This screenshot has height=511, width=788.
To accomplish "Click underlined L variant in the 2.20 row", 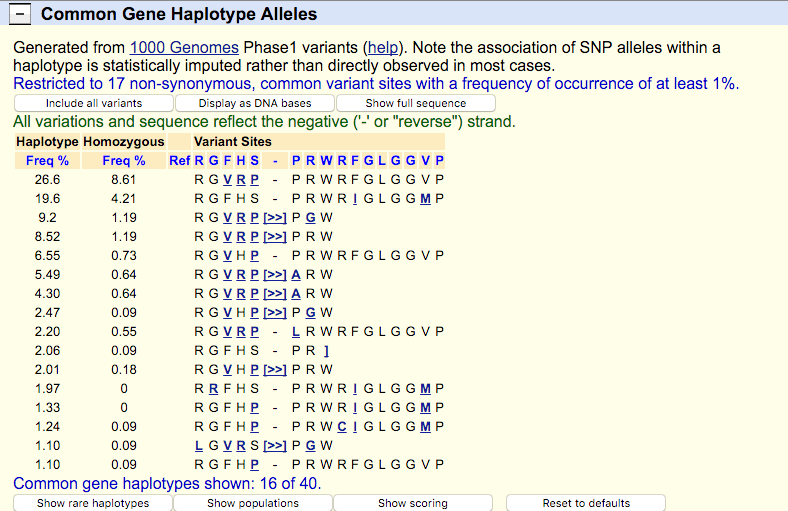I will click(x=296, y=332).
